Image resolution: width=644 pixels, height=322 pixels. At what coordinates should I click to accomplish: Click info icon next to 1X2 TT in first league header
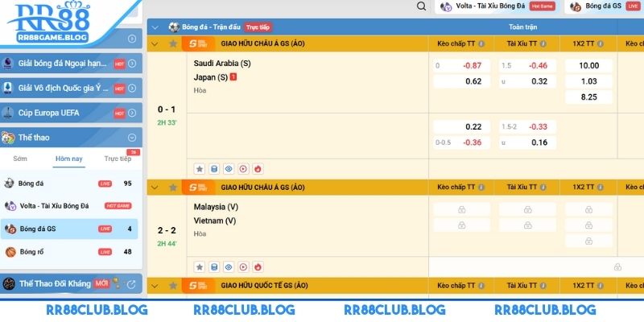(x=601, y=43)
